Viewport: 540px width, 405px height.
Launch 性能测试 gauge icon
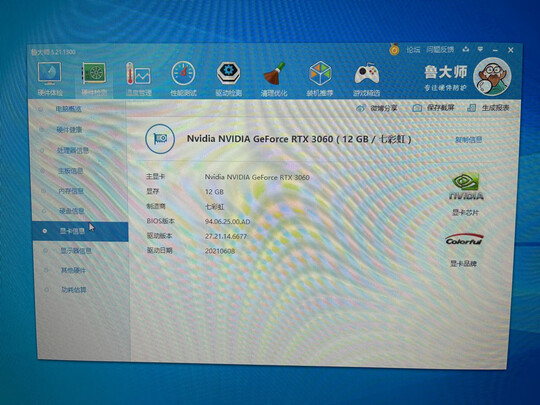tap(183, 73)
